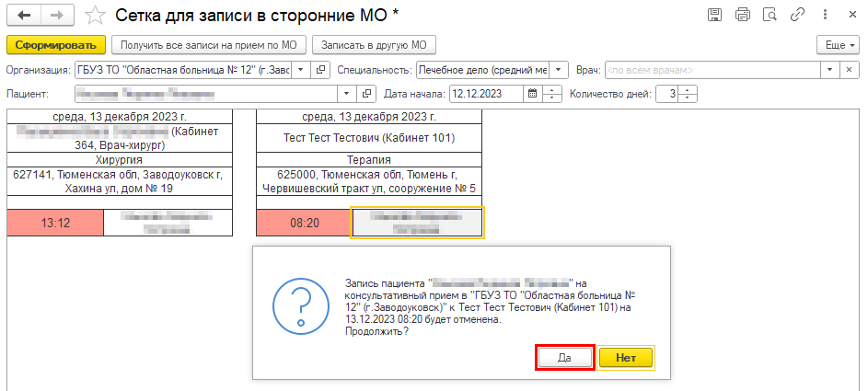
Task: Click the Количество дней stepper arrows
Action: (689, 94)
